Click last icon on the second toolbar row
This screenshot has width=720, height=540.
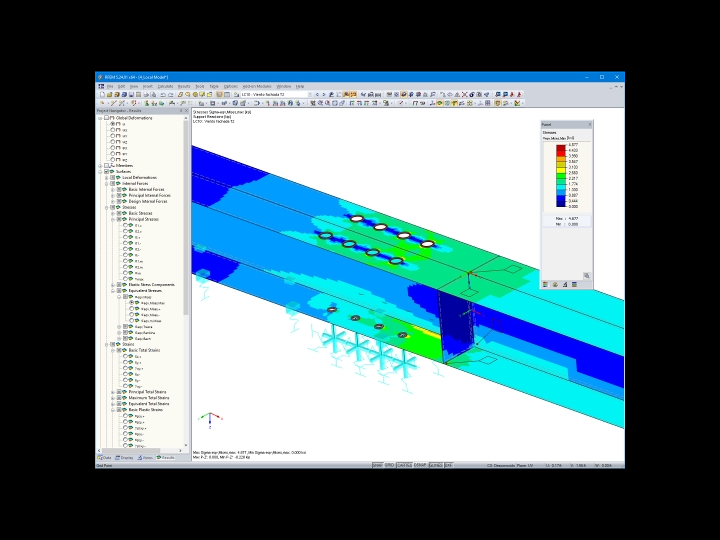[x=518, y=103]
